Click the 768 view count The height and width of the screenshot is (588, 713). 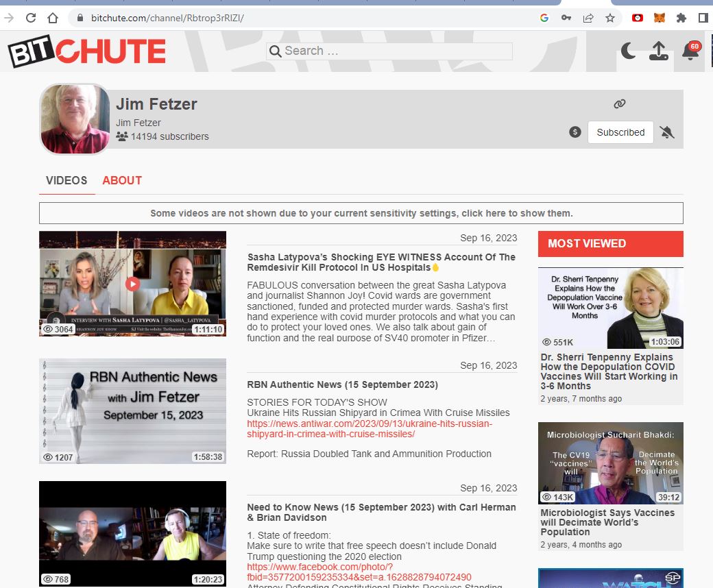tap(56, 579)
